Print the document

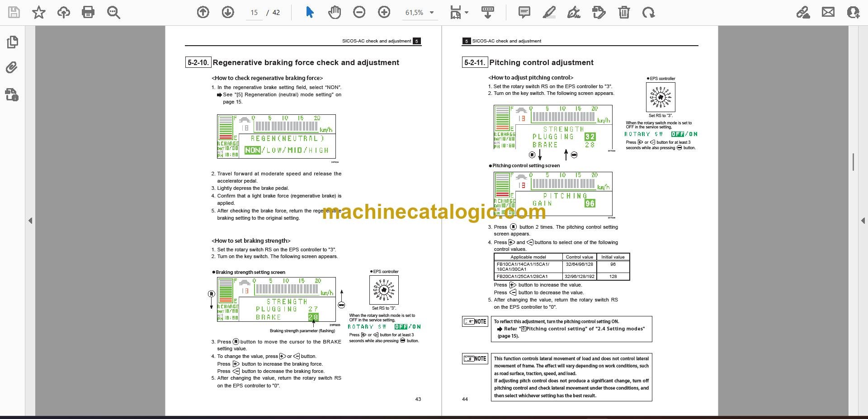point(88,12)
